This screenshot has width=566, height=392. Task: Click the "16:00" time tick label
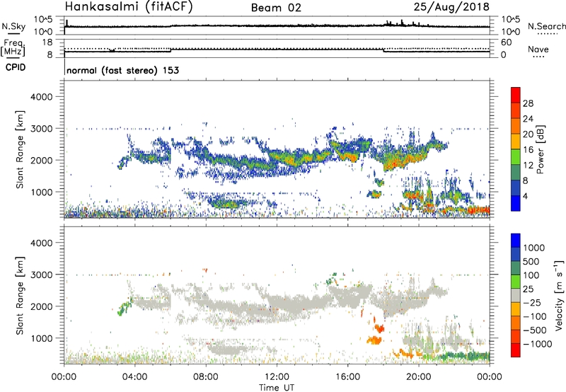347,377
